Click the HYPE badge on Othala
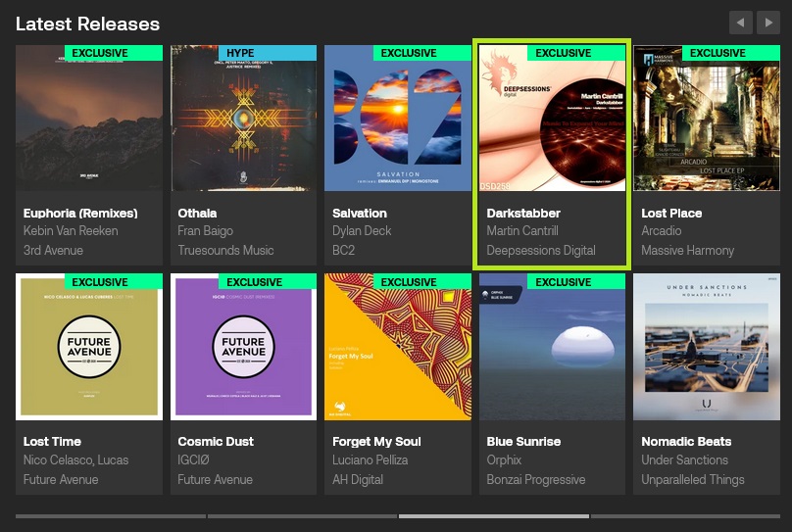 pyautogui.click(x=268, y=53)
